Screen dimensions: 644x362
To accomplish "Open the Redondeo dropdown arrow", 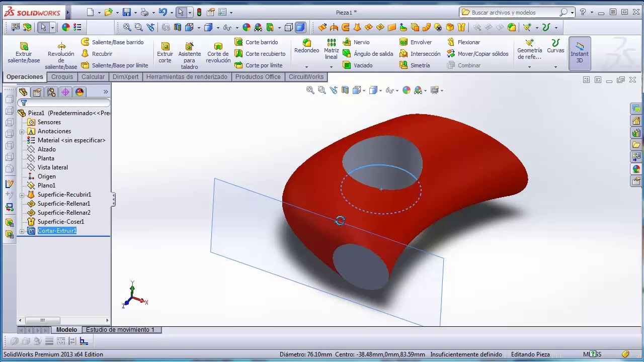I will click(306, 67).
